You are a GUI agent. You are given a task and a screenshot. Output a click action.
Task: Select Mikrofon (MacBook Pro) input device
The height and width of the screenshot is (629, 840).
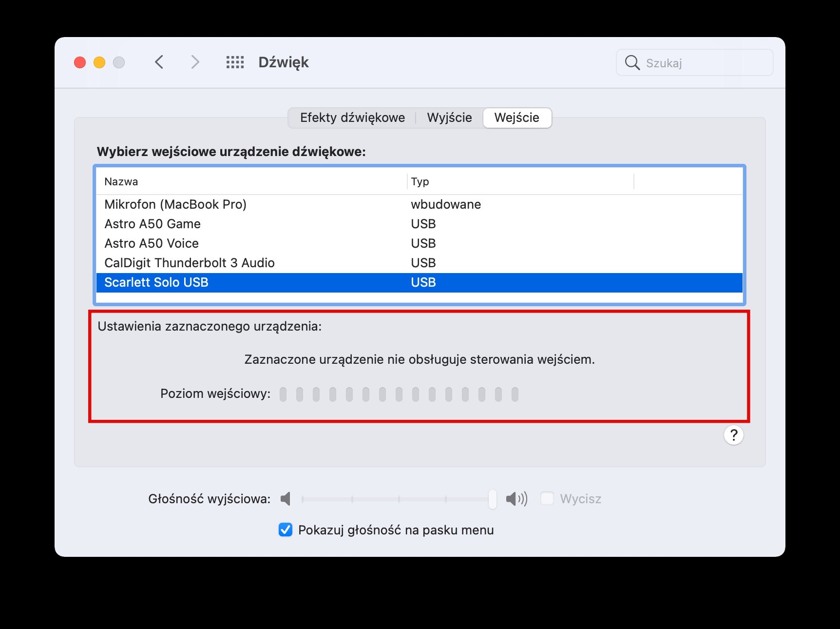pyautogui.click(x=419, y=204)
